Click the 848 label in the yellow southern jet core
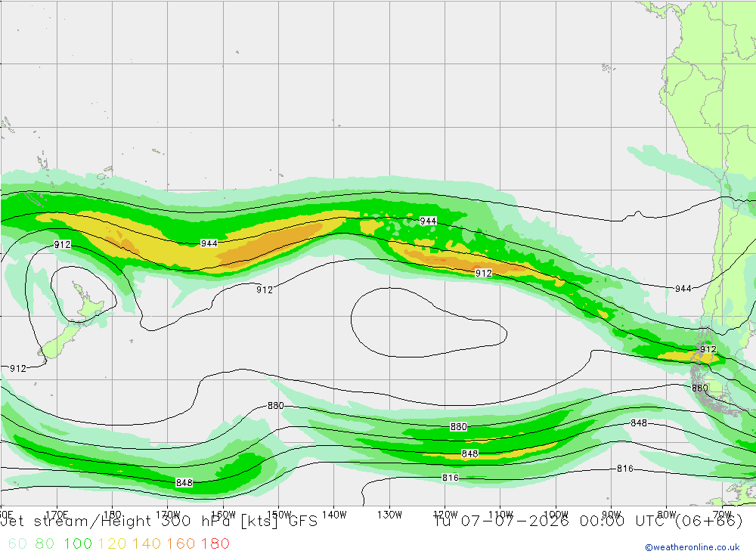 point(469,453)
